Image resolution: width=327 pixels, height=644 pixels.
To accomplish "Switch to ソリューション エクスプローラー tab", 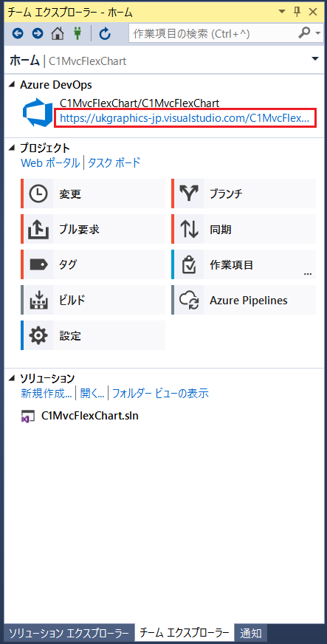I will tap(69, 633).
